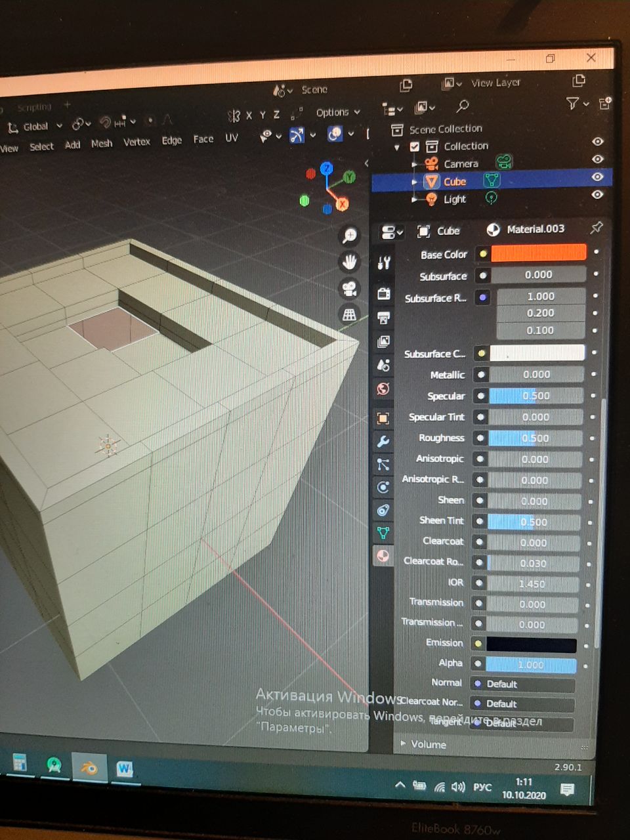Image resolution: width=630 pixels, height=840 pixels.
Task: Open the Scene properties tab
Action: (384, 366)
